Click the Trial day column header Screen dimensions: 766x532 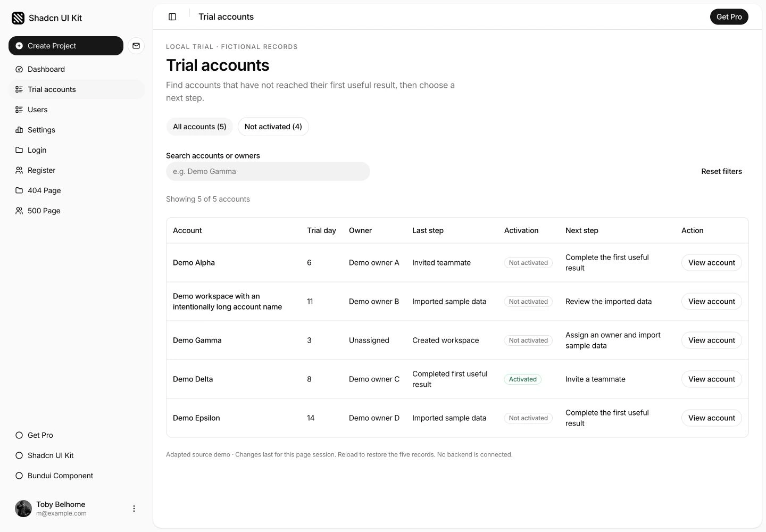[321, 230]
